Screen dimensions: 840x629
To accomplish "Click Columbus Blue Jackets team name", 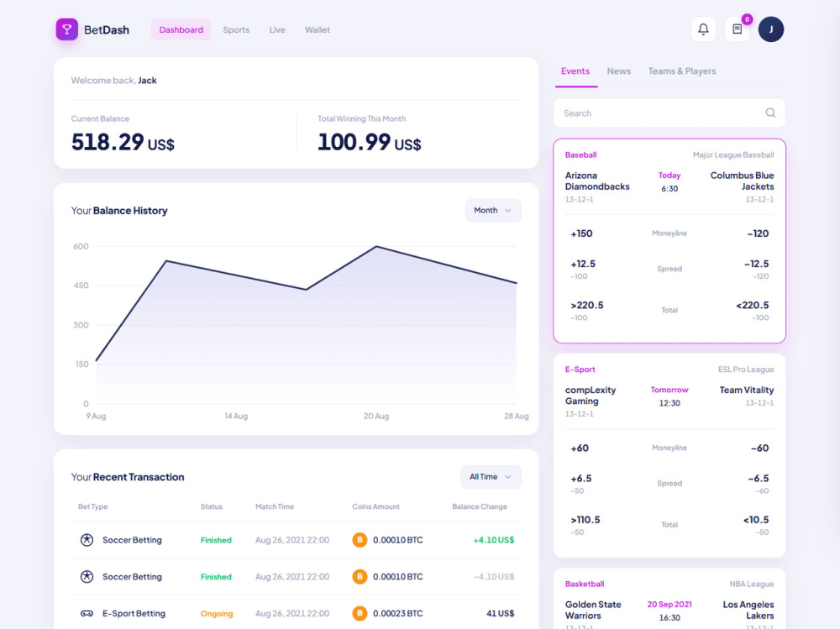I will click(742, 181).
